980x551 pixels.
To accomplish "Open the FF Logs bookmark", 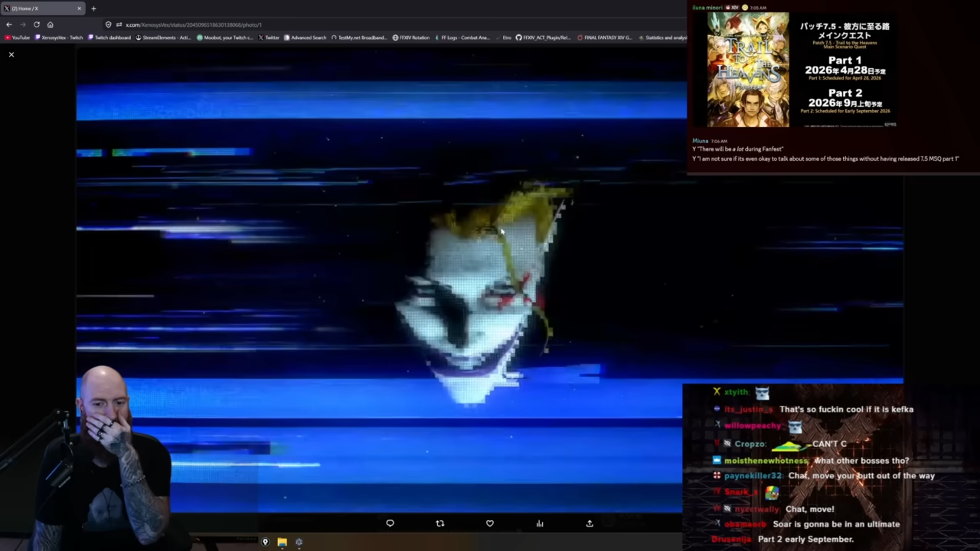I will [x=462, y=38].
